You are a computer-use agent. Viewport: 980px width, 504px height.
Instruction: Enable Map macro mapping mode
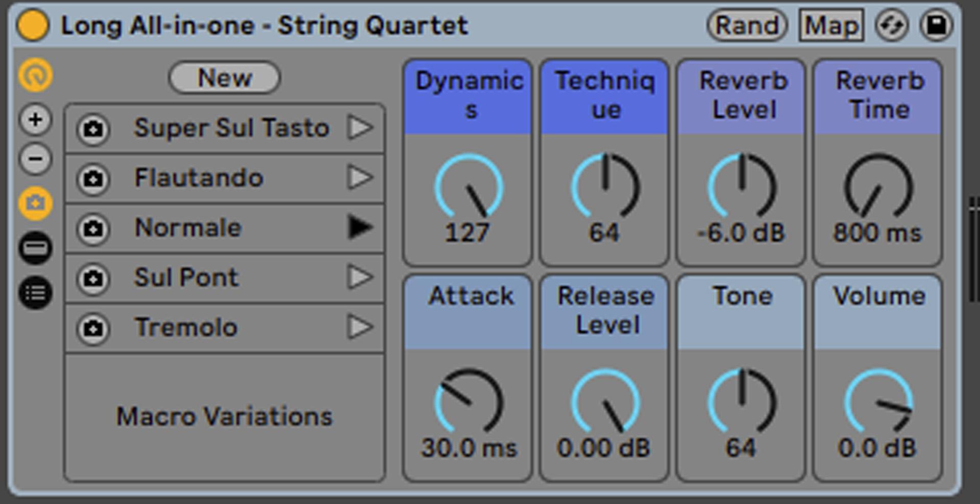tap(831, 25)
